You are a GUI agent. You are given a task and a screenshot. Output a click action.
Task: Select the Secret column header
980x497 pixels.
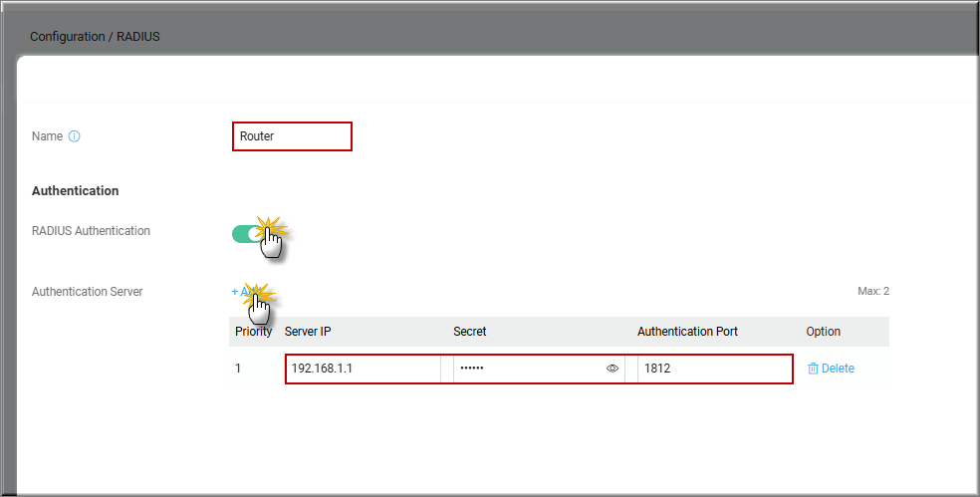(470, 332)
